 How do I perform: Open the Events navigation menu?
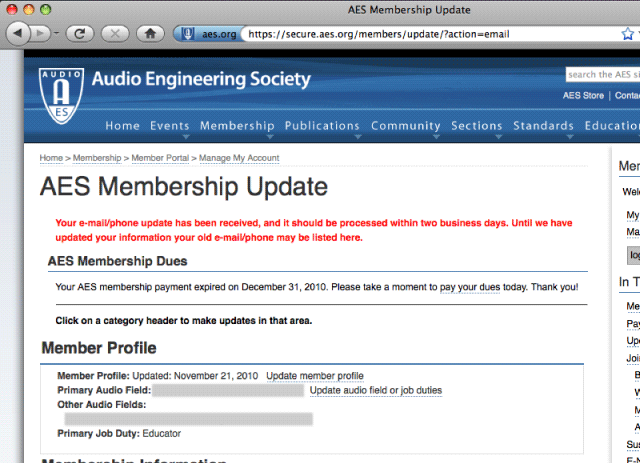click(x=169, y=126)
